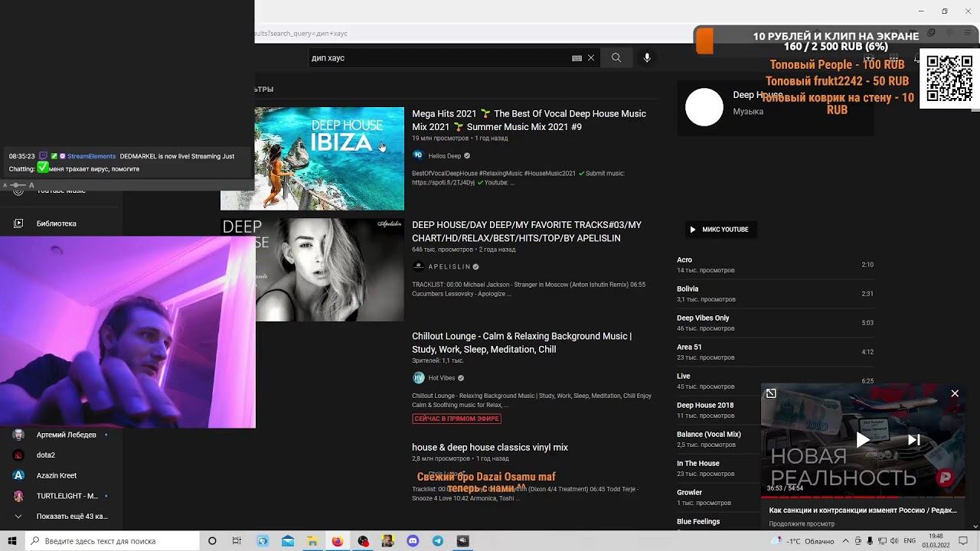980x551 pixels.
Task: Open Helios Deep channel name link
Action: click(445, 156)
